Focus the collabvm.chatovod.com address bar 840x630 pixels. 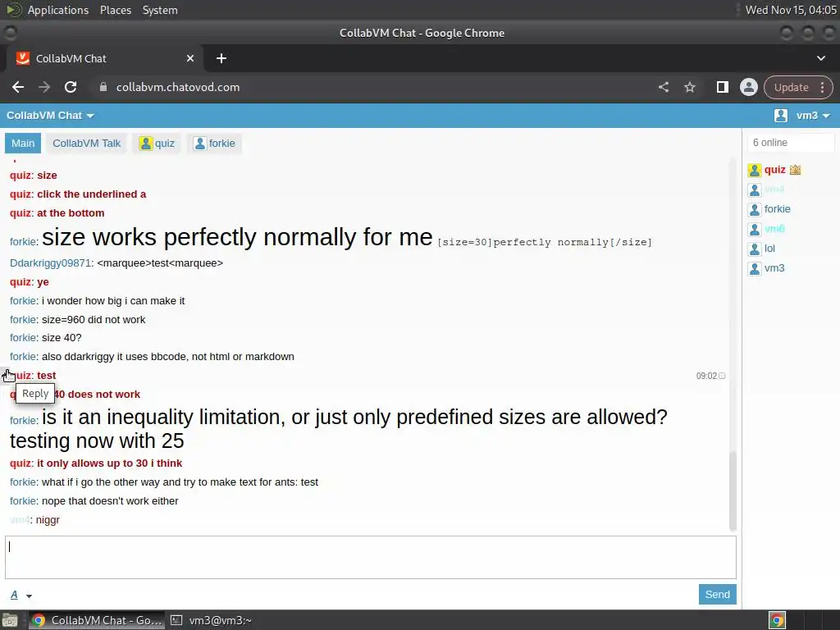[x=178, y=87]
